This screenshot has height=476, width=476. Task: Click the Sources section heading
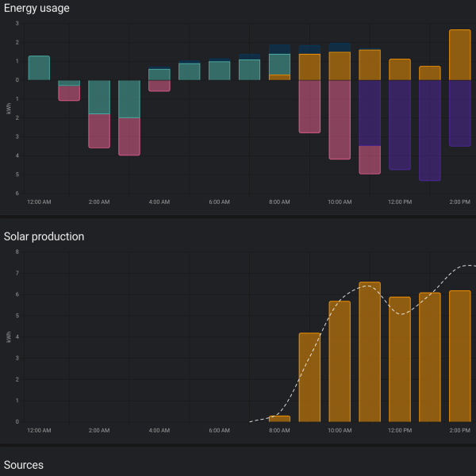tap(24, 465)
